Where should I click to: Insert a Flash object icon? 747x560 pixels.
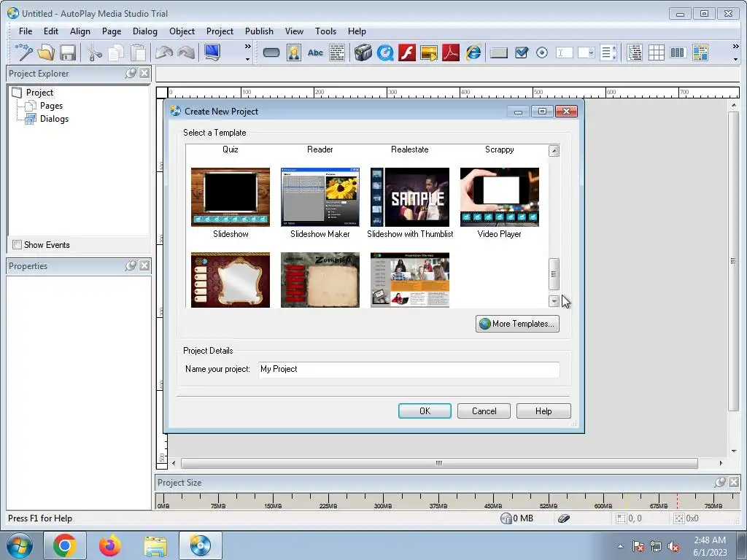[x=407, y=52]
